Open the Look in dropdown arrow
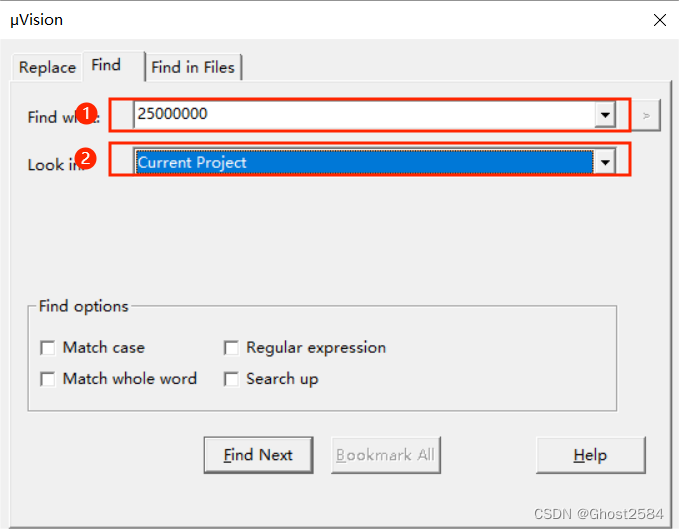Image resolution: width=679 pixels, height=529 pixels. tap(604, 162)
